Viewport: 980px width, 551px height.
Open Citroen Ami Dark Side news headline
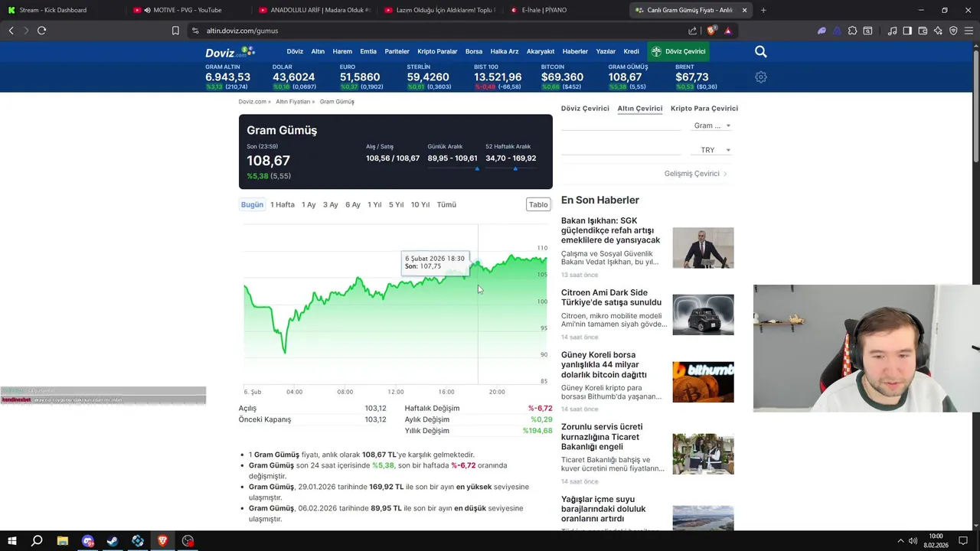tap(611, 298)
